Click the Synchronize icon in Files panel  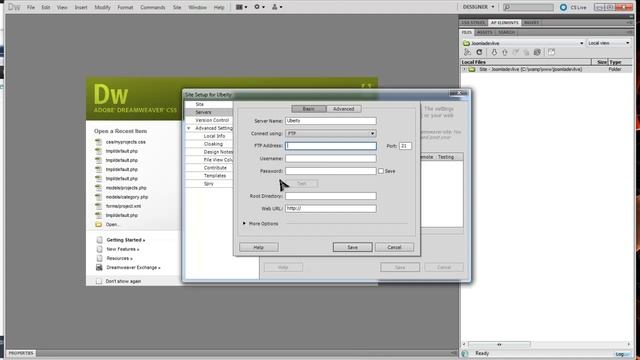tap(538, 52)
